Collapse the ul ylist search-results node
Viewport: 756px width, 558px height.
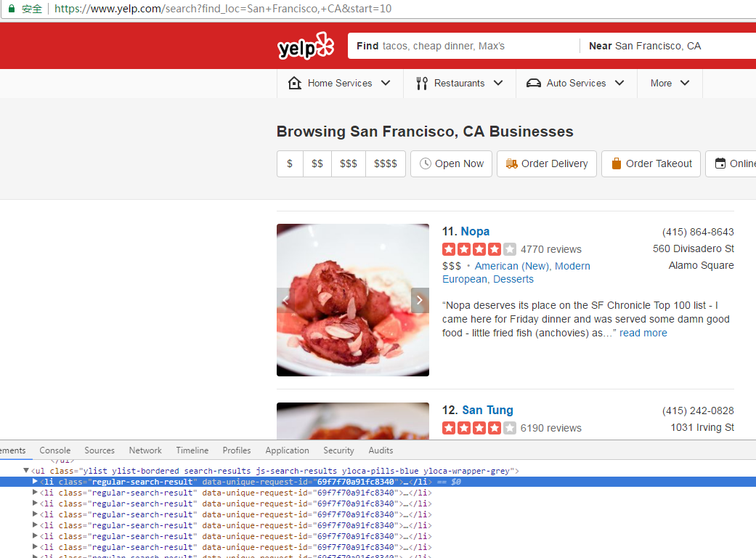click(x=26, y=470)
